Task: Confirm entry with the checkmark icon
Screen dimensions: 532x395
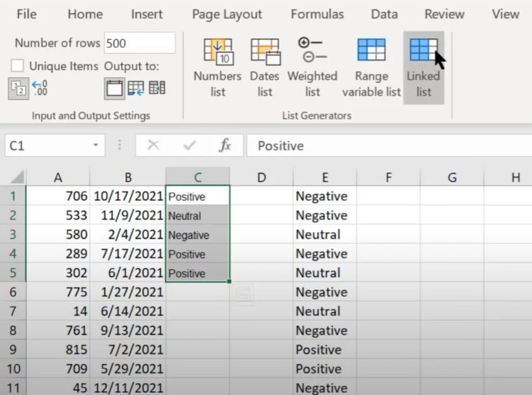Action: click(190, 145)
